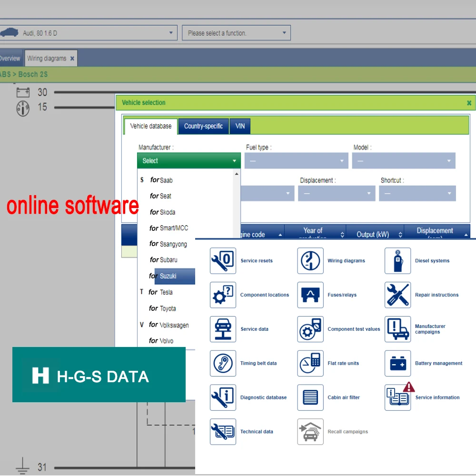The width and height of the screenshot is (476, 476).
Task: Open the Repair instructions tools icon
Action: (x=397, y=295)
